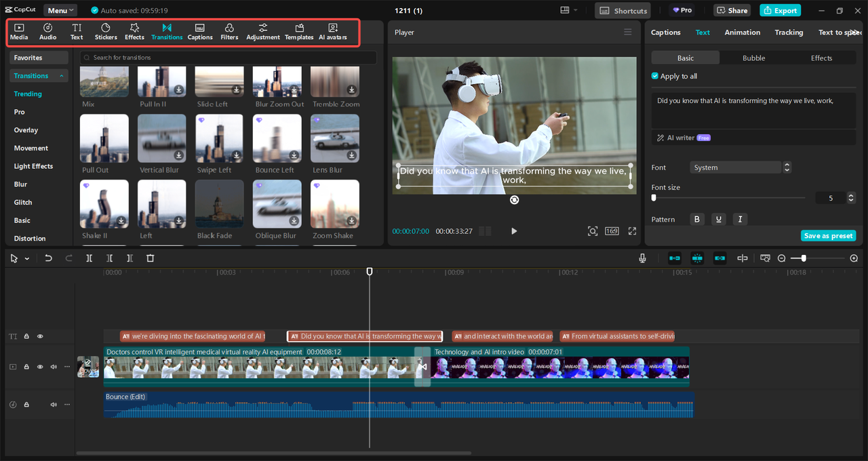Select the Effects sub-tab in text panel
Image resolution: width=868 pixels, height=461 pixels.
pos(821,58)
